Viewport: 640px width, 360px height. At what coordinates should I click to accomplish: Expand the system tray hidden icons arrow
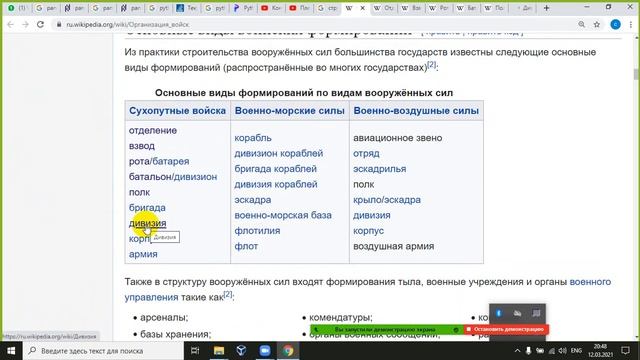pos(517,351)
